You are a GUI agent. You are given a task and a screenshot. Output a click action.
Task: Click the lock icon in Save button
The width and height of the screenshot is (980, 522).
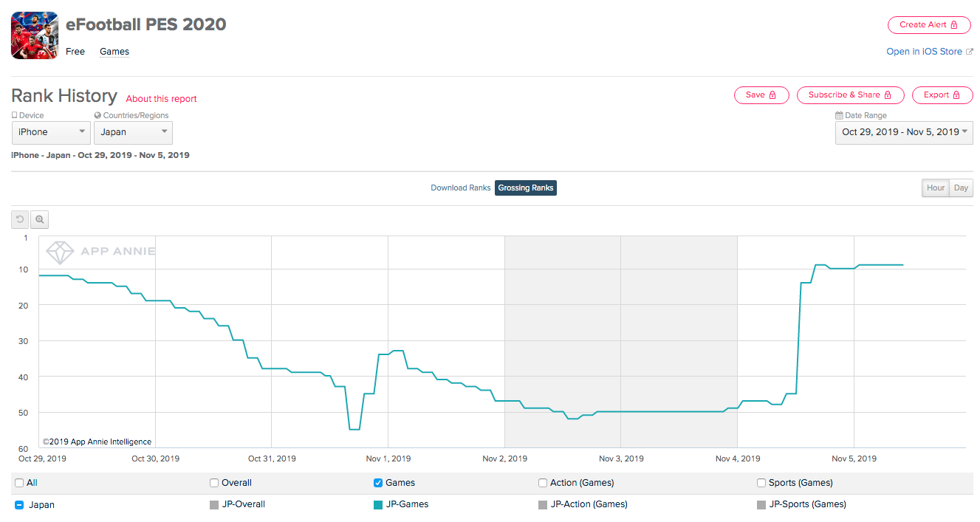(x=773, y=95)
